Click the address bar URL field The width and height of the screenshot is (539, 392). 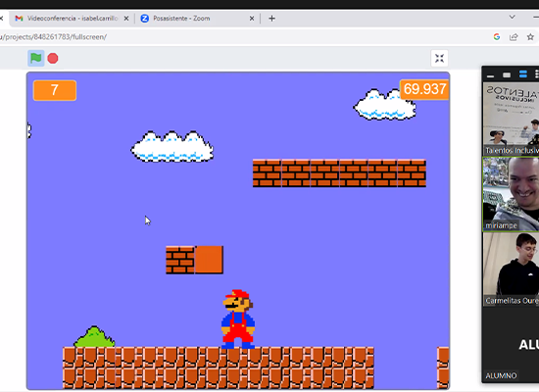click(x=241, y=37)
